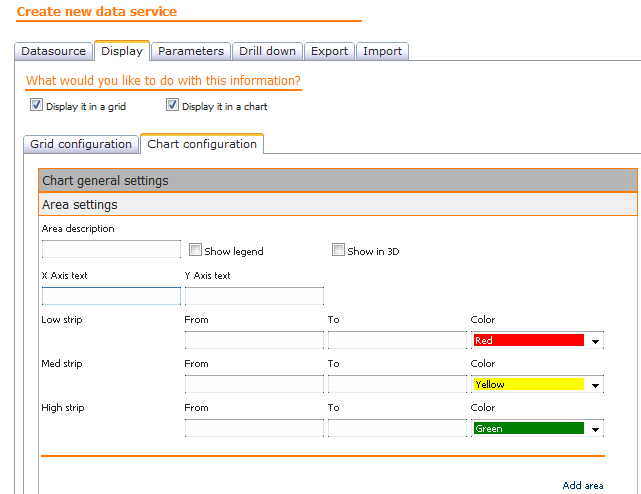The image size is (641, 494).
Task: Open the High strip color dropdown
Action: [x=596, y=429]
